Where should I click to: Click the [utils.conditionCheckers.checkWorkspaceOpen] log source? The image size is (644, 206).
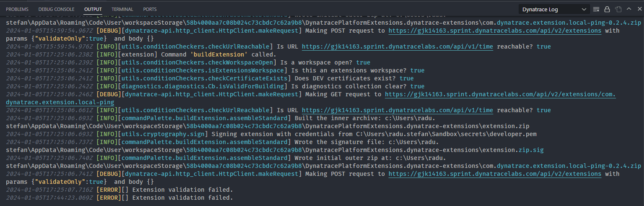coord(197,62)
